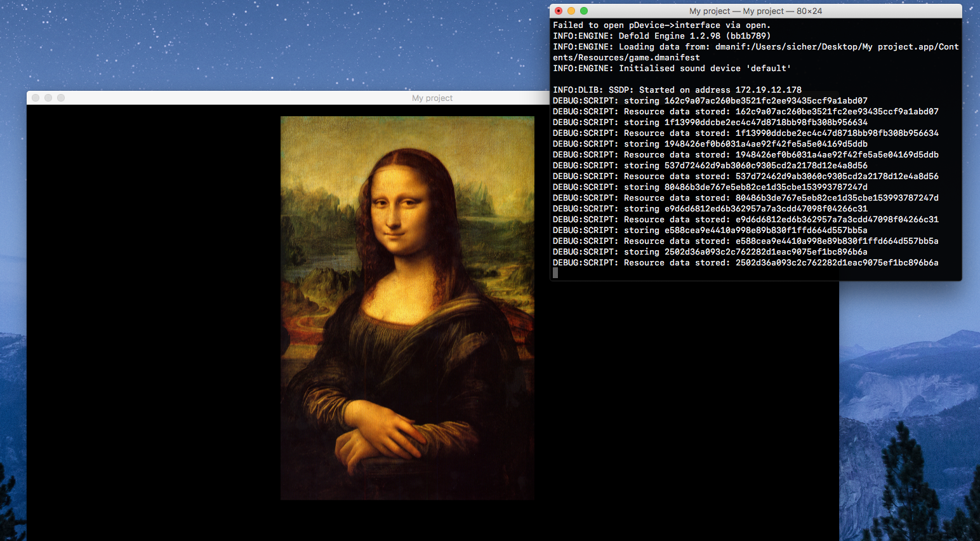
Task: Click the yellow minimize button on the Terminal window
Action: coord(571,11)
